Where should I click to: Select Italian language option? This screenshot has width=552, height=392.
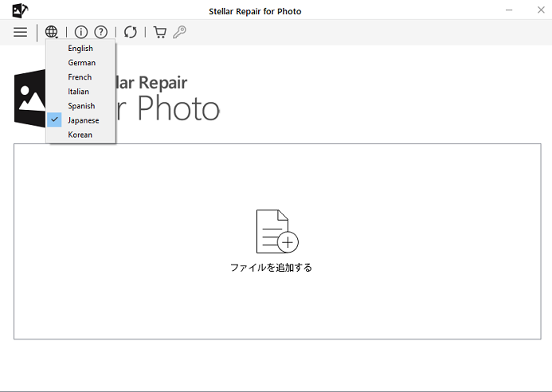78,92
